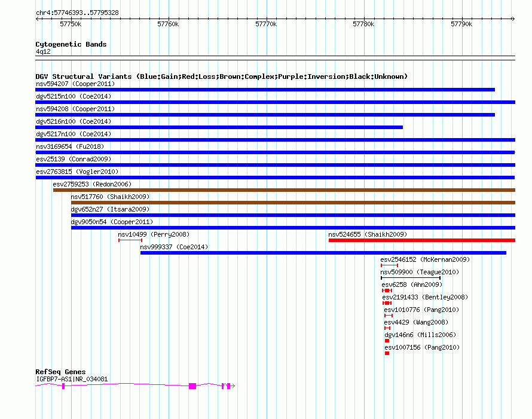Click the blue bar for dgv9050n54
The height and width of the screenshot is (419, 532).
click(293, 228)
